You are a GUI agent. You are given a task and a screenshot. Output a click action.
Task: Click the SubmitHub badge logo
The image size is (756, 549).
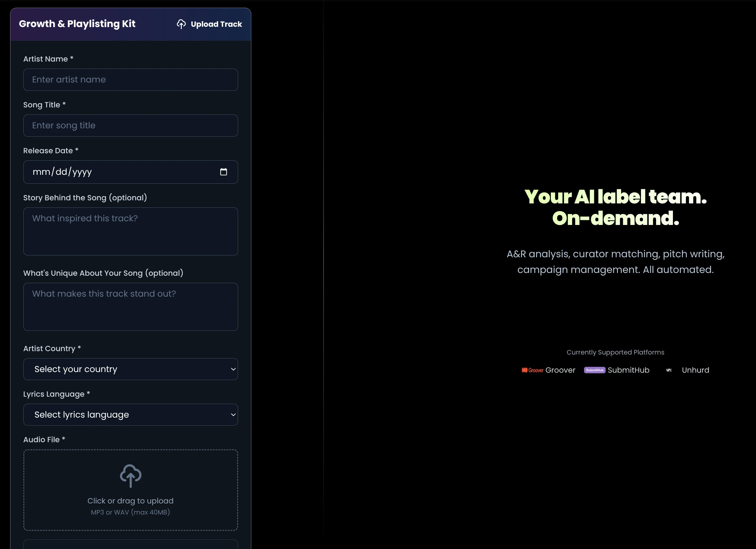point(594,370)
